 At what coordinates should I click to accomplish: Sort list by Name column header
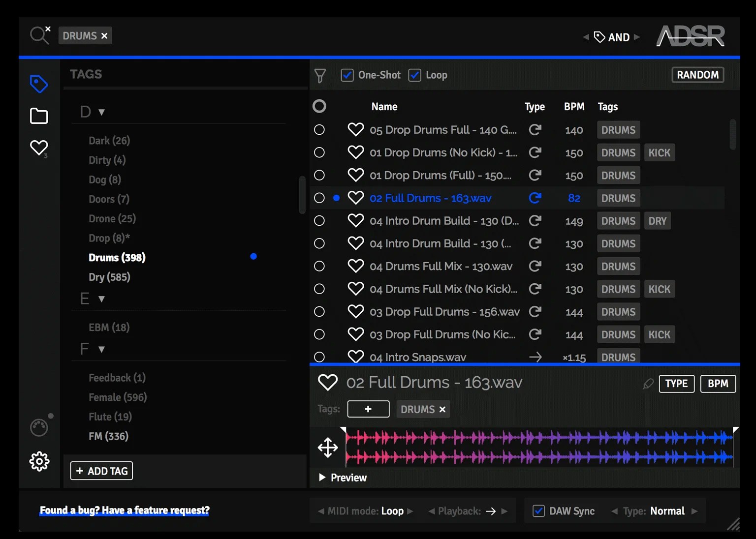[x=384, y=107]
